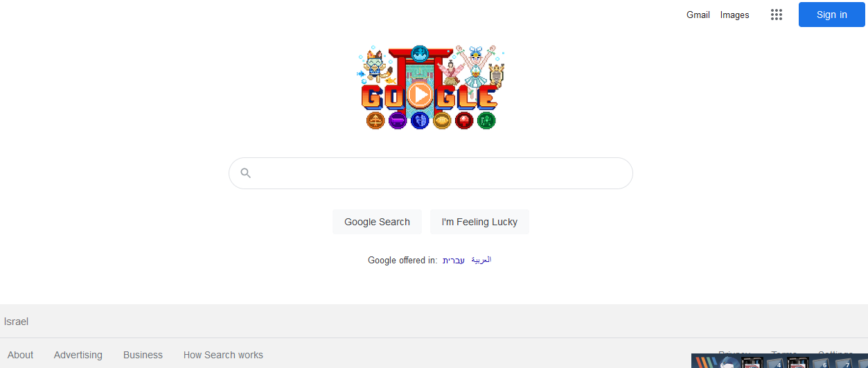Select the orange archery badge in the doodle

point(375,121)
